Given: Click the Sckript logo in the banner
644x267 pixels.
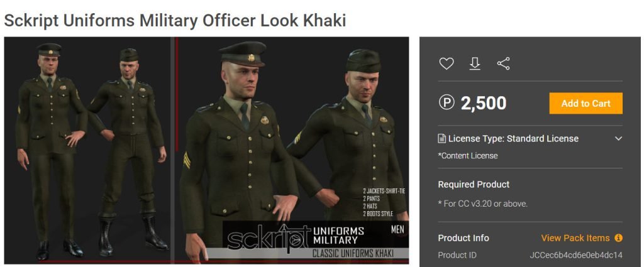Looking at the screenshot, I should click(269, 238).
